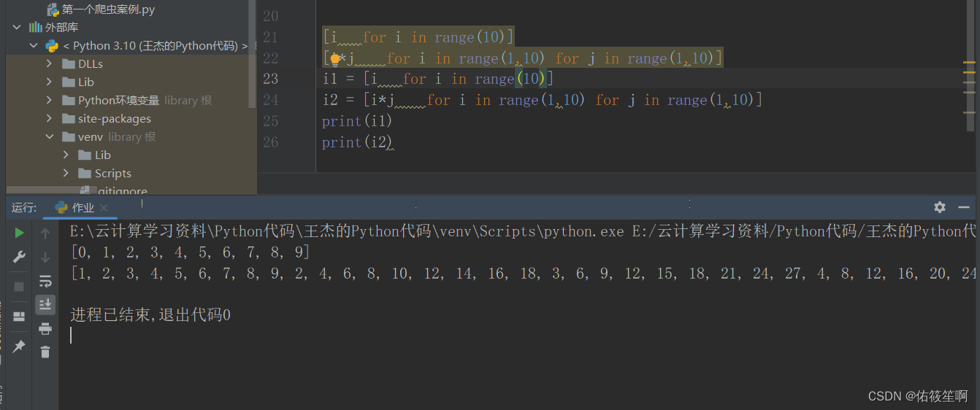Expand the Python环境变量 folder
This screenshot has width=980, height=410.
[49, 100]
